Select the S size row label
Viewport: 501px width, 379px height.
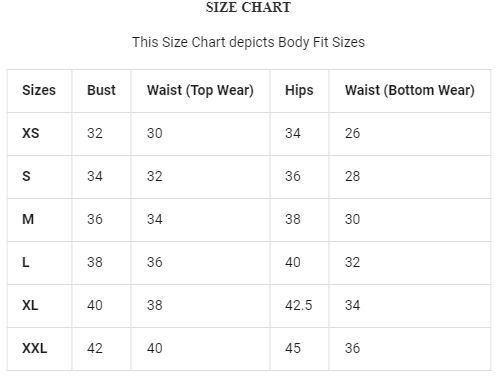tap(26, 176)
